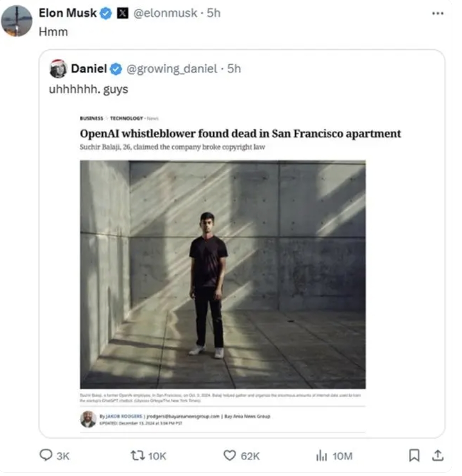Open the three-dot more options menu
The height and width of the screenshot is (476, 462).
[437, 14]
